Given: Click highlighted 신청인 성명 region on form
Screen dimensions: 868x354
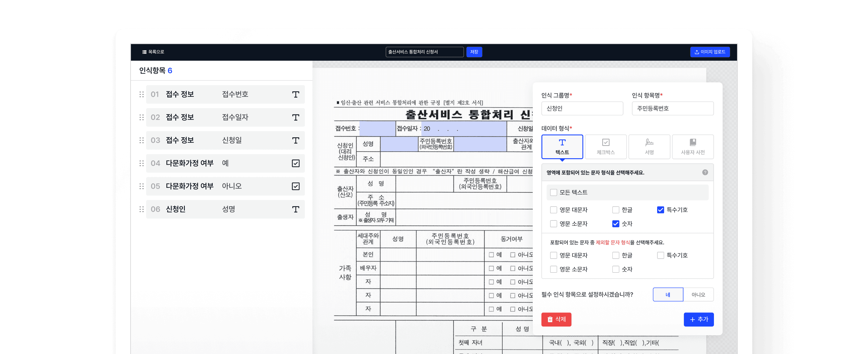Looking at the screenshot, I should 399,144.
